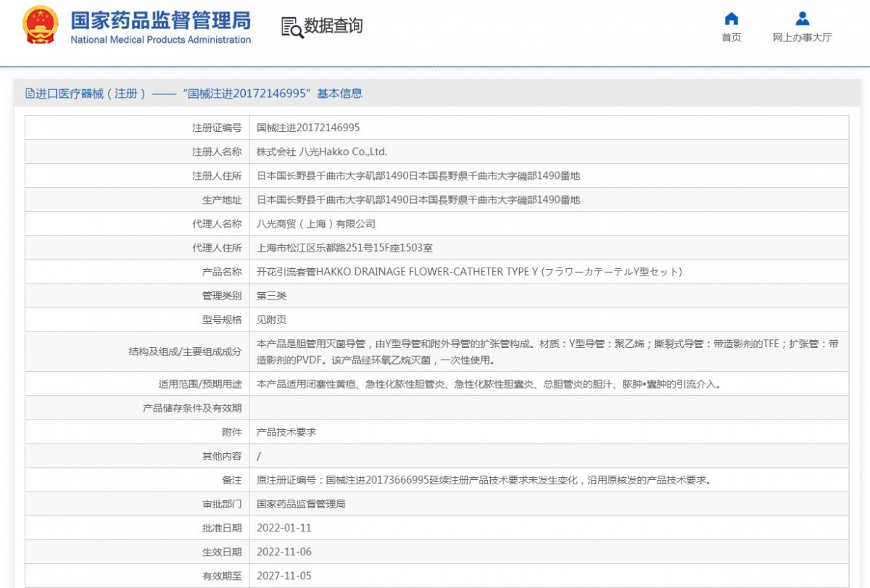Viewport: 870px width, 588px height.
Task: Open the 网上办事大厅 link
Action: [802, 38]
